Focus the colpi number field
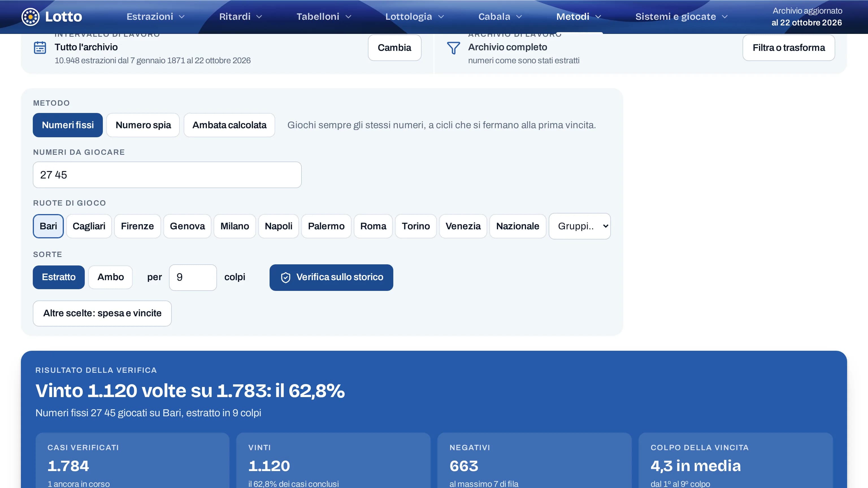Screen dimensions: 868x488 pyautogui.click(x=193, y=278)
